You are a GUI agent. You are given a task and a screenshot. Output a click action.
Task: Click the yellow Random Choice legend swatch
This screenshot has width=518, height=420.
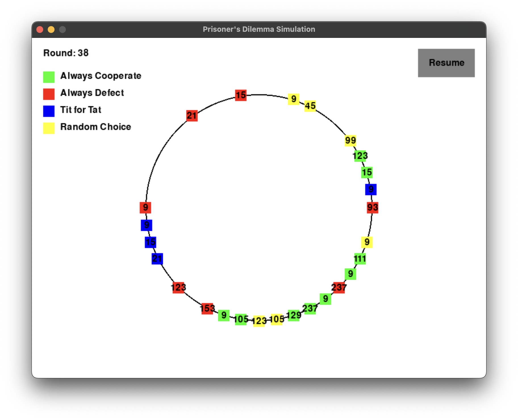(49, 128)
